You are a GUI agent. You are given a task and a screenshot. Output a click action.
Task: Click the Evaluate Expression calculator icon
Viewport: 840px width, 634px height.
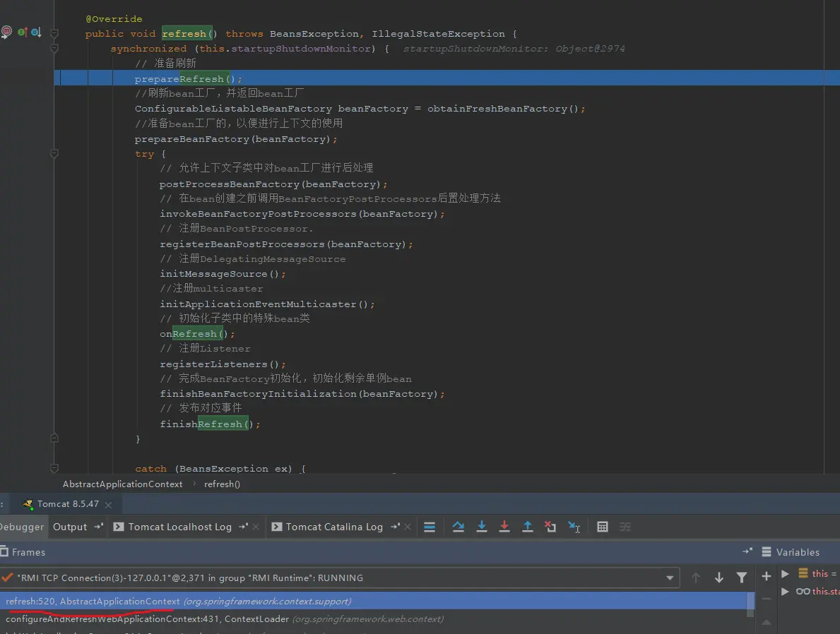[602, 527]
